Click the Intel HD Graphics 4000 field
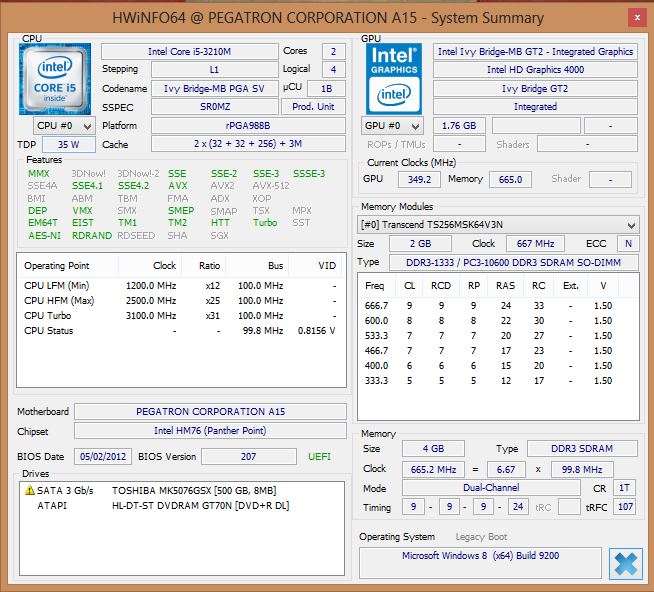654x592 pixels. point(535,70)
